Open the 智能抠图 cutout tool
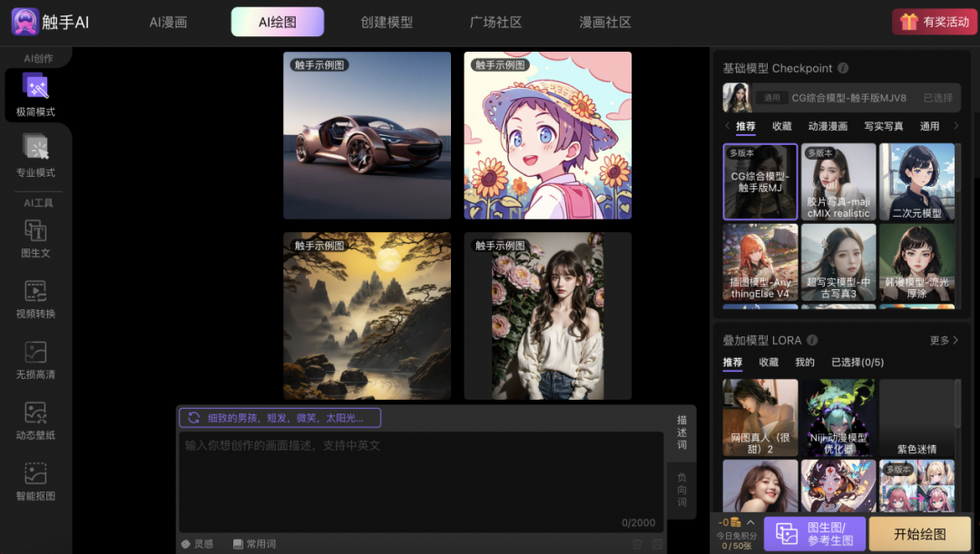The height and width of the screenshot is (554, 980). pos(34,481)
